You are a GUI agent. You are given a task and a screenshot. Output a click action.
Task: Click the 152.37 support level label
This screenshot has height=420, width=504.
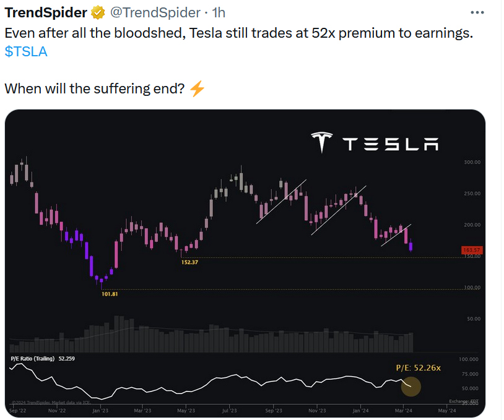pos(189,262)
